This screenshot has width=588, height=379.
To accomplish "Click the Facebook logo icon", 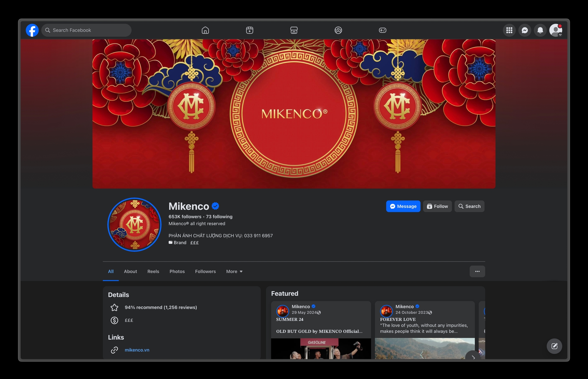I will point(32,30).
